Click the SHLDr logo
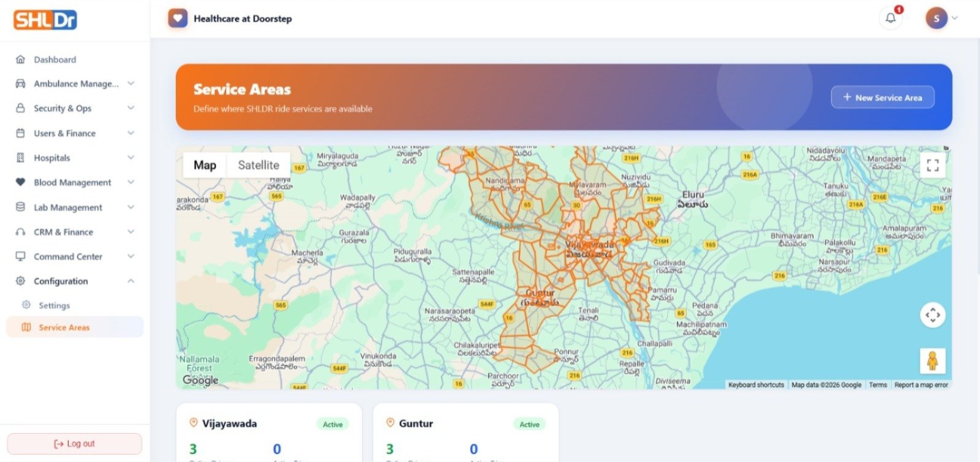Image resolution: width=980 pixels, height=462 pixels. pyautogui.click(x=45, y=20)
